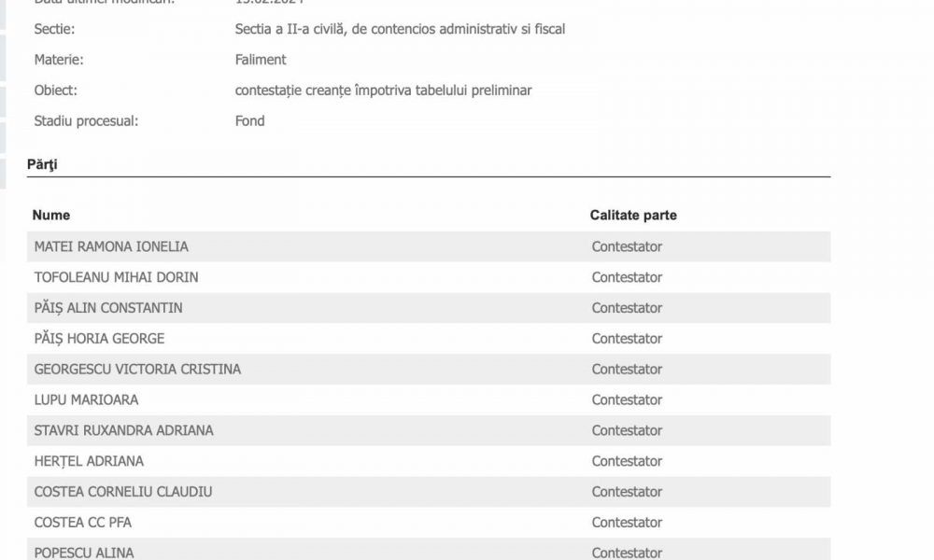
Task: Click the contestație creanțe object description
Action: (x=383, y=91)
